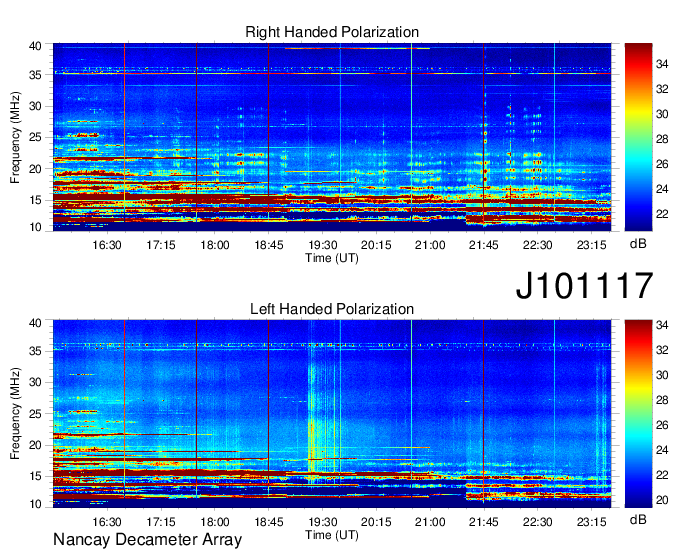Screen dimensions: 680x552
Task: Click the 18:00 time tick of the upper plot
Action: [x=215, y=245]
